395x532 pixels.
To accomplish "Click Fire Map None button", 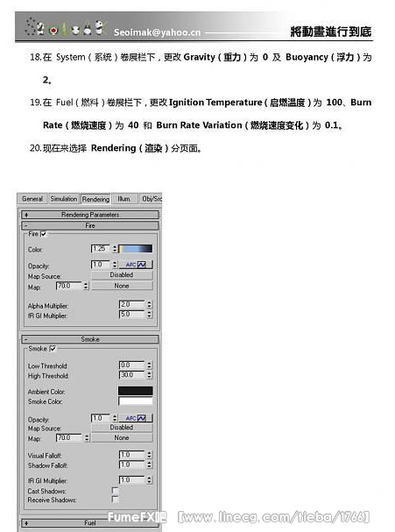I will pyautogui.click(x=122, y=286).
